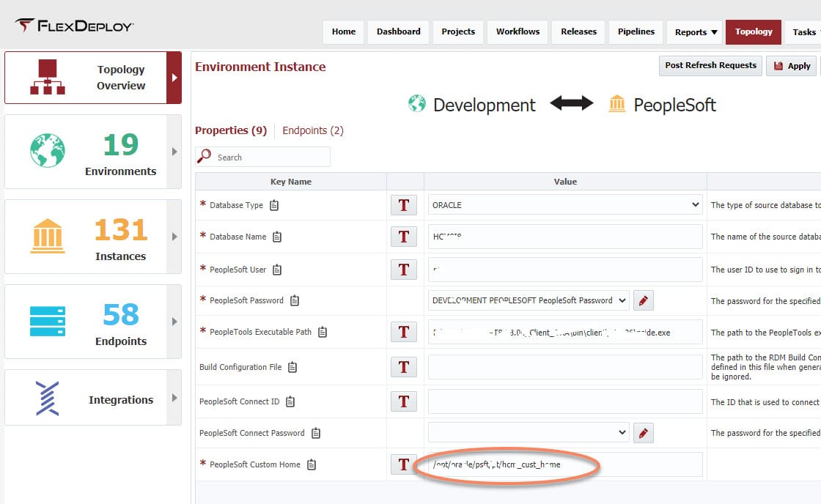Expand the Integrations panel arrow

174,398
